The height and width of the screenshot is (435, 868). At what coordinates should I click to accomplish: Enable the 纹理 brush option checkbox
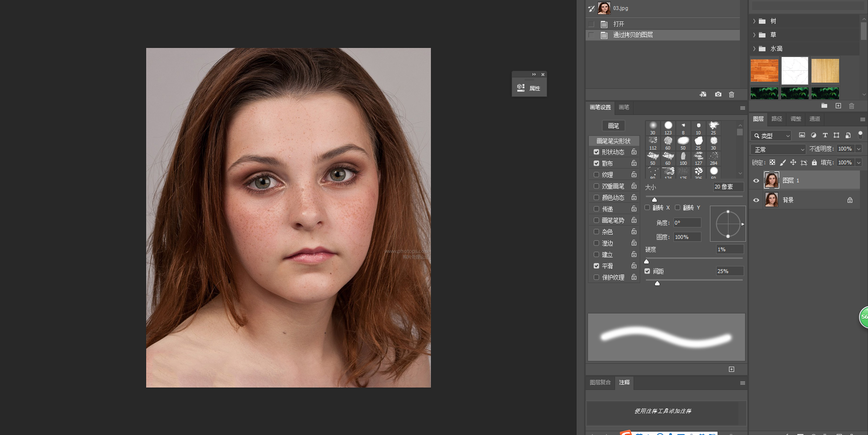coord(597,175)
